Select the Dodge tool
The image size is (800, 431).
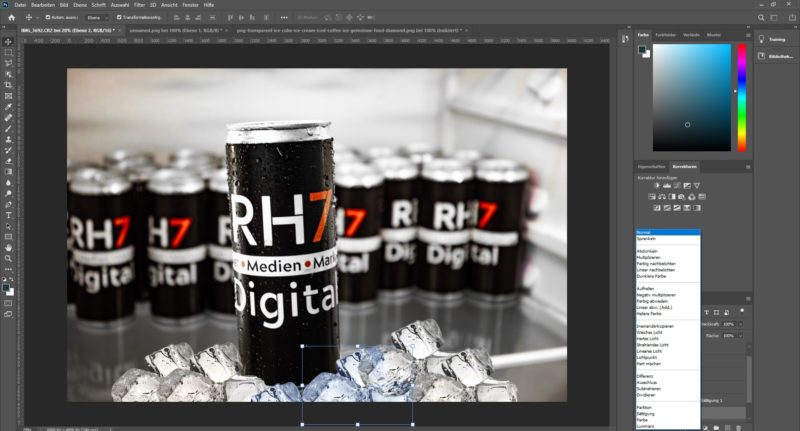point(8,193)
